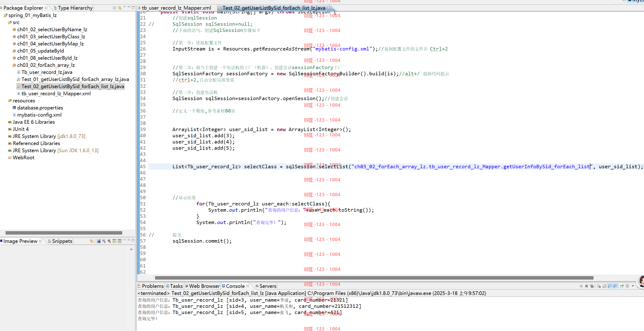Screen dimensions: 644x331
Task: Select Test_02_getUserListBySid_forEach_list_lz.java in explorer
Action: click(70, 86)
